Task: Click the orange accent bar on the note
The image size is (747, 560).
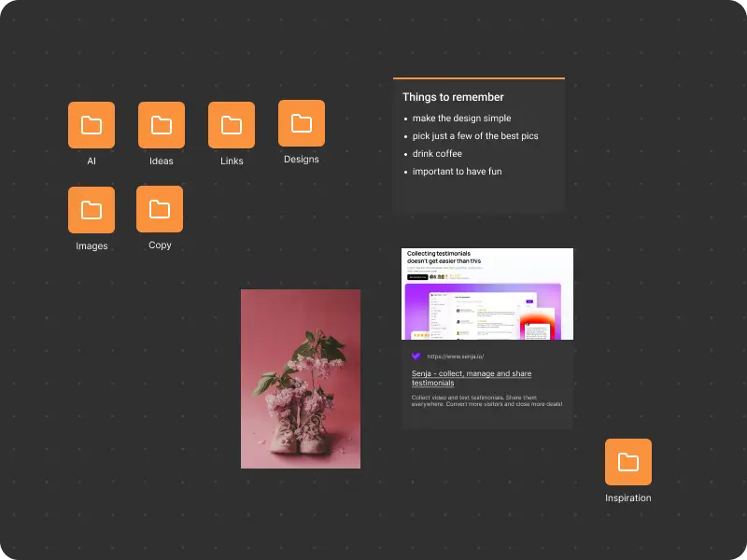Action: [x=479, y=78]
